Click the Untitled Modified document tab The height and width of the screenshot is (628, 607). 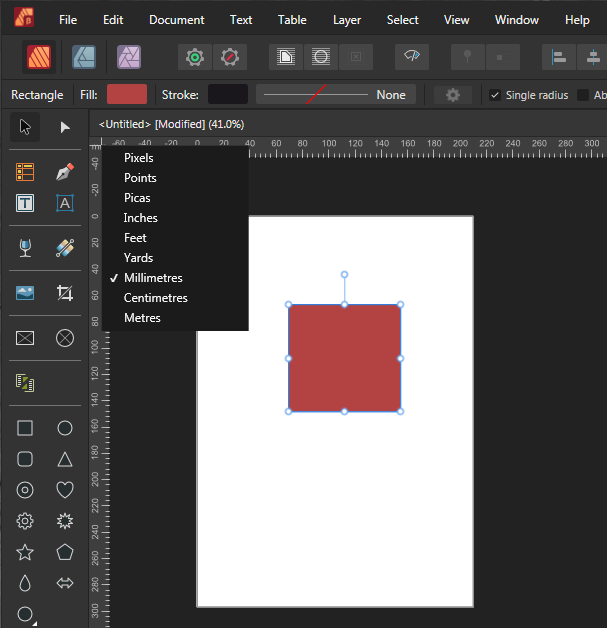pyautogui.click(x=171, y=124)
